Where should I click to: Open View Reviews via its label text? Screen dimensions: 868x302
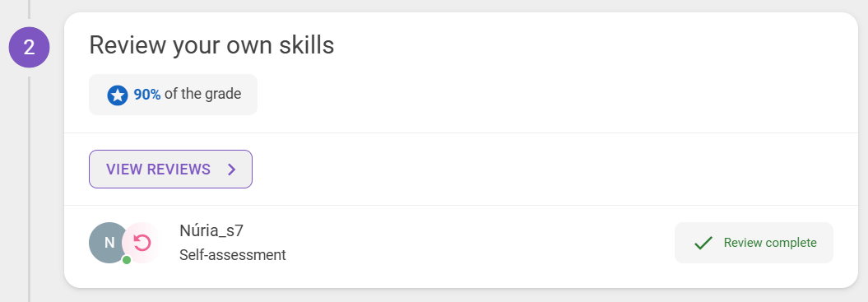(158, 170)
